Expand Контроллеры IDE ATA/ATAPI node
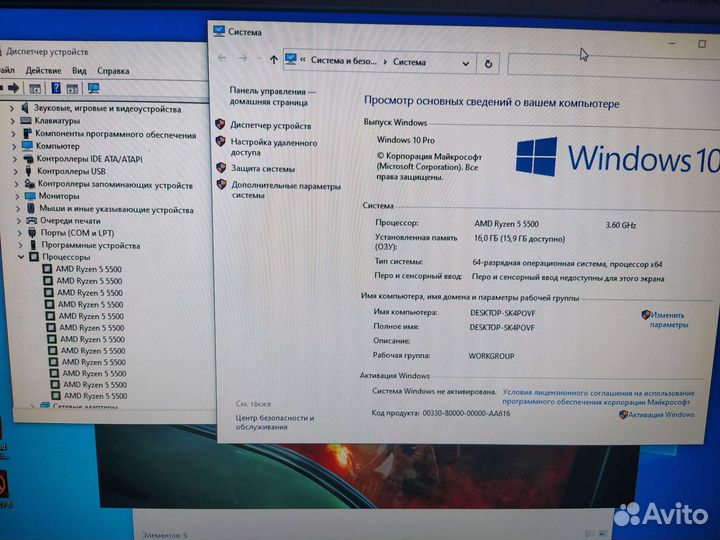Screen dimensions: 720x540 pyautogui.click(x=15, y=159)
